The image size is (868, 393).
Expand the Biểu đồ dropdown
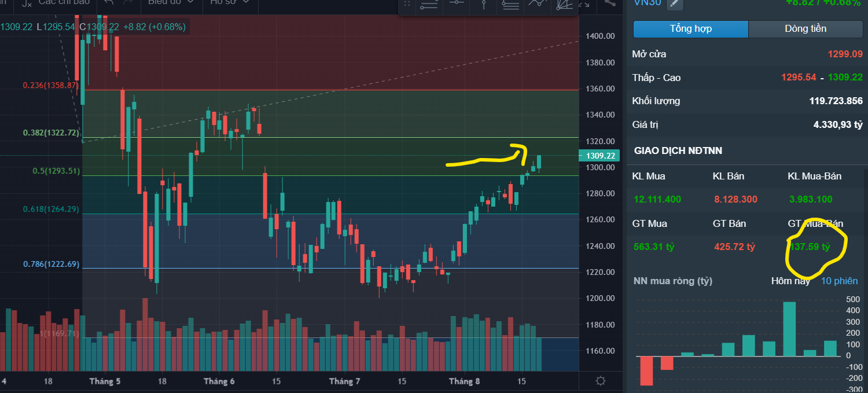pyautogui.click(x=170, y=2)
